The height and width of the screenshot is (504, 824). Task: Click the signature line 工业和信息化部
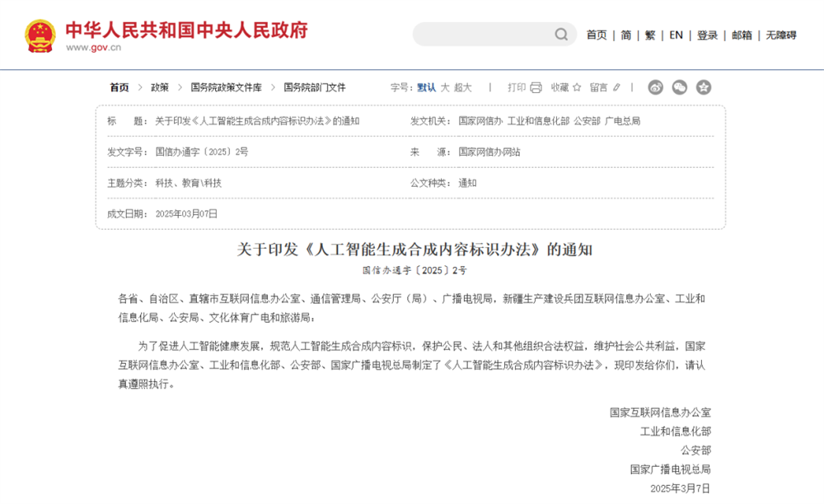pos(676,432)
